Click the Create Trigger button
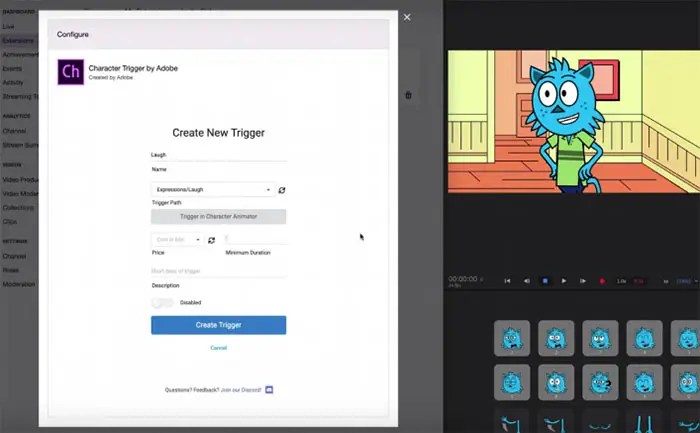This screenshot has width=700, height=433. pos(219,325)
